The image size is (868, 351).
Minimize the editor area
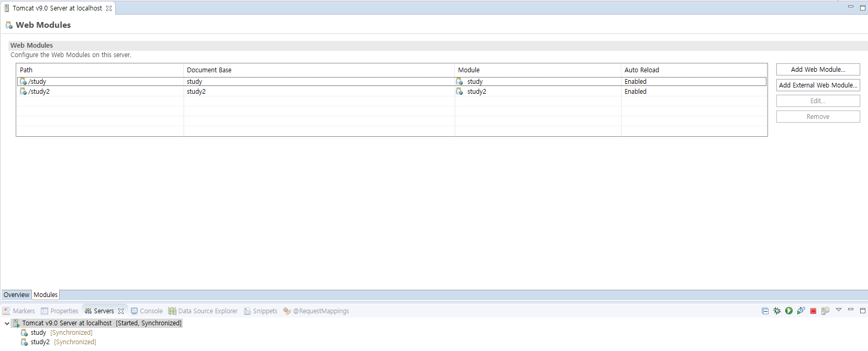pyautogui.click(x=851, y=7)
